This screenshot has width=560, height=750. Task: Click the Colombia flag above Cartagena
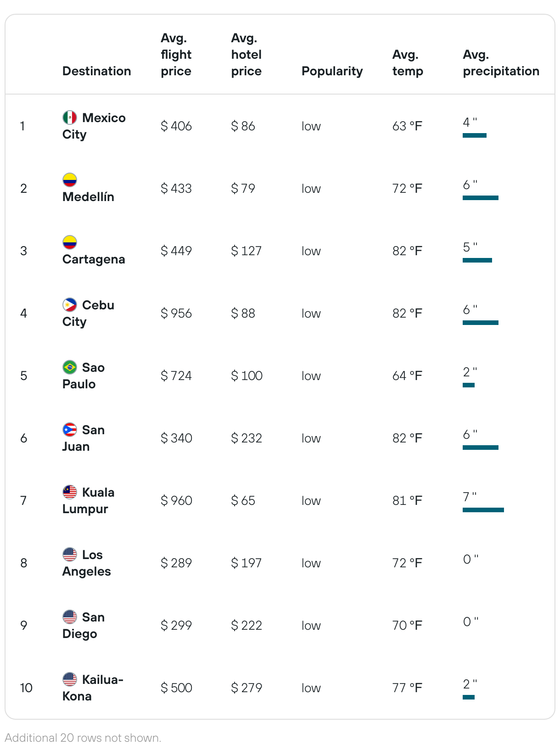69,242
